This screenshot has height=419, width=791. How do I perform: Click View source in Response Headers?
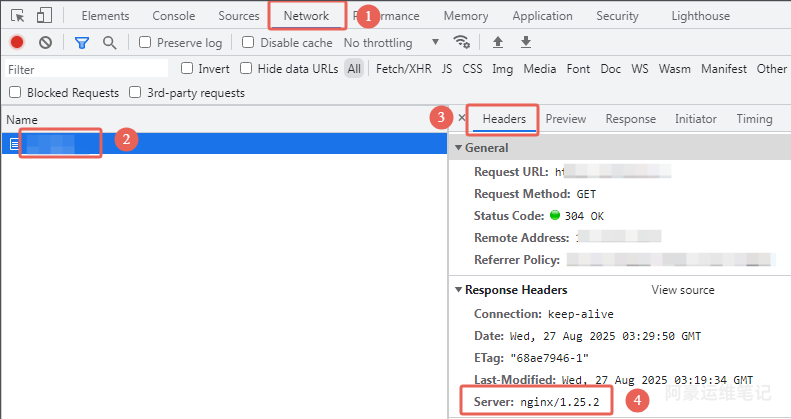683,290
